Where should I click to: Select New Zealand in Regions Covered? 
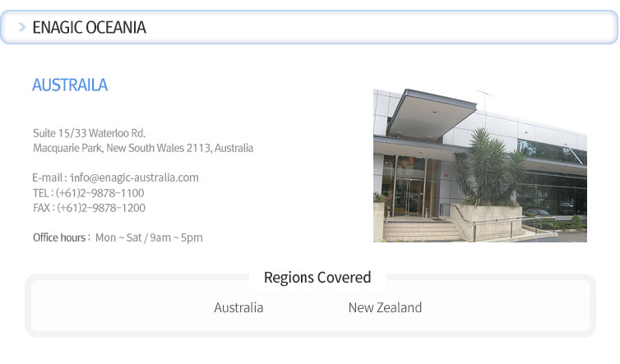385,307
